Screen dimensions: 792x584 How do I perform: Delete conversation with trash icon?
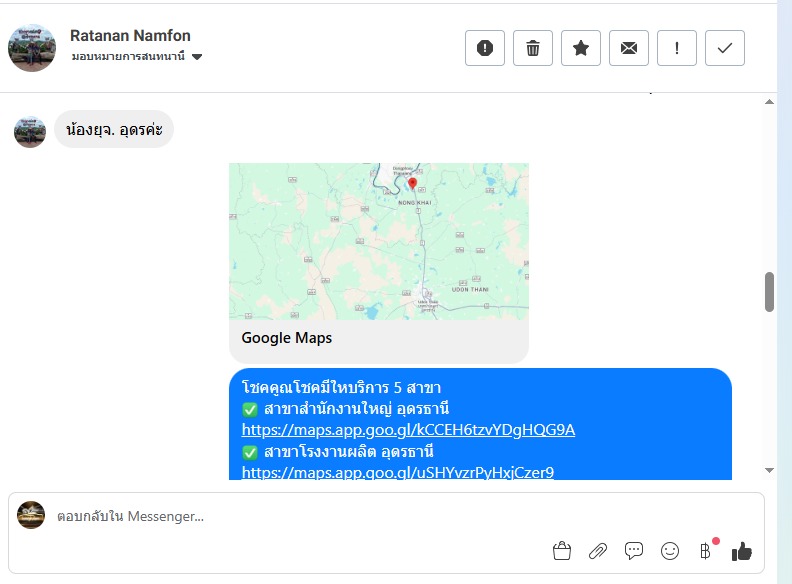click(532, 48)
